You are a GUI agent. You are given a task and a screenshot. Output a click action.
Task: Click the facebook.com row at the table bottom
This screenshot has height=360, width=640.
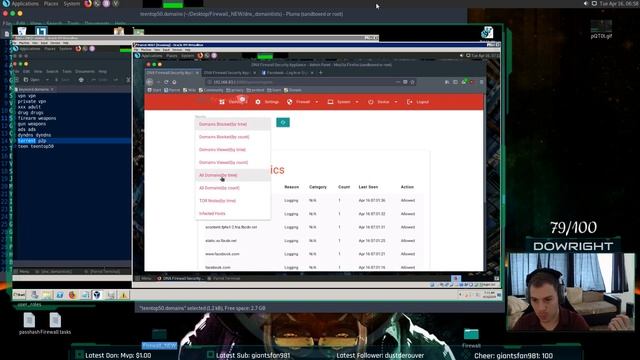point(312,267)
